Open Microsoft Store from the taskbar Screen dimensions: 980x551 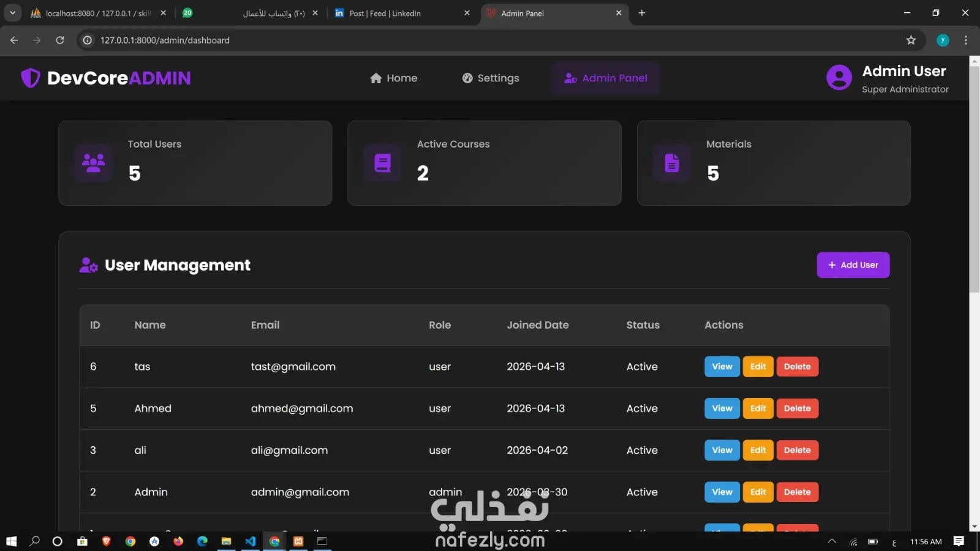82,541
